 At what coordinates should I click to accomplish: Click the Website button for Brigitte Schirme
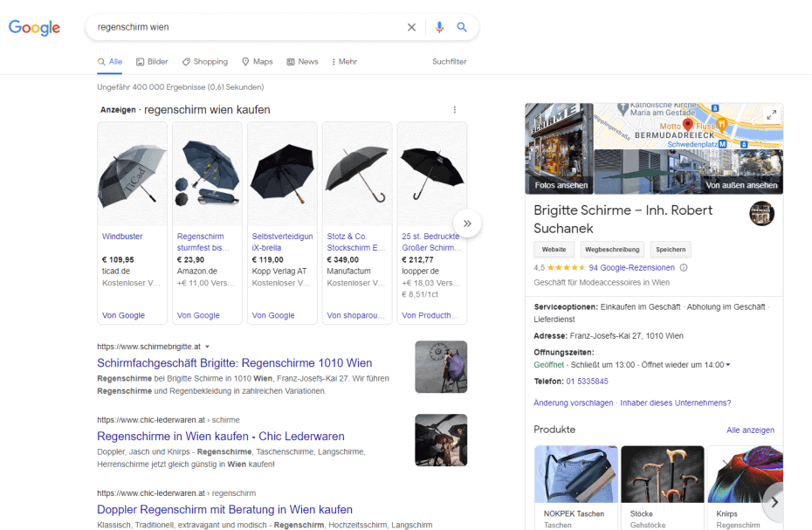coord(554,249)
